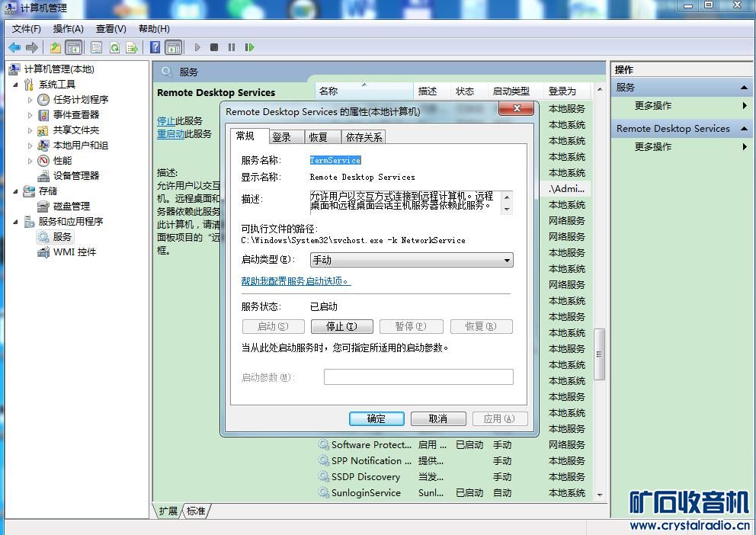Expand the 任务计划程序 node arrow
756x535 pixels.
[x=30, y=101]
